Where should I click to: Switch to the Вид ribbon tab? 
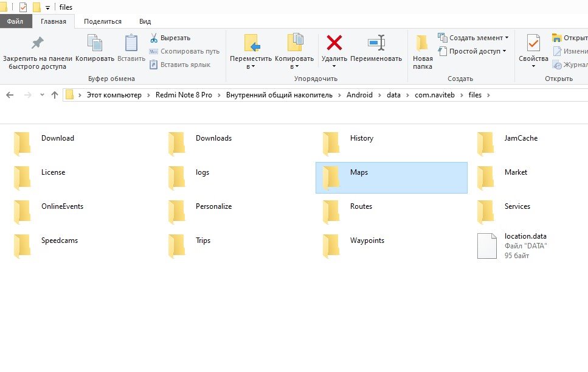tap(145, 21)
